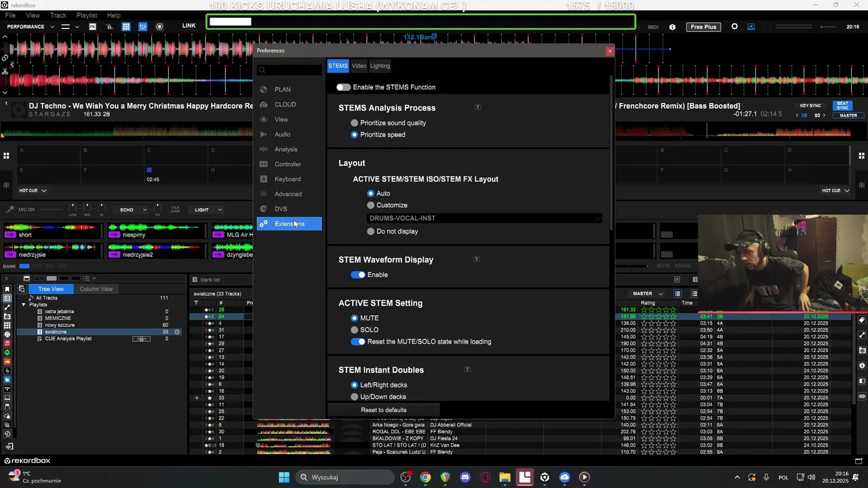Viewport: 868px width, 488px height.
Task: Click the Apple Music icon in library sidebar
Action: 7,344
